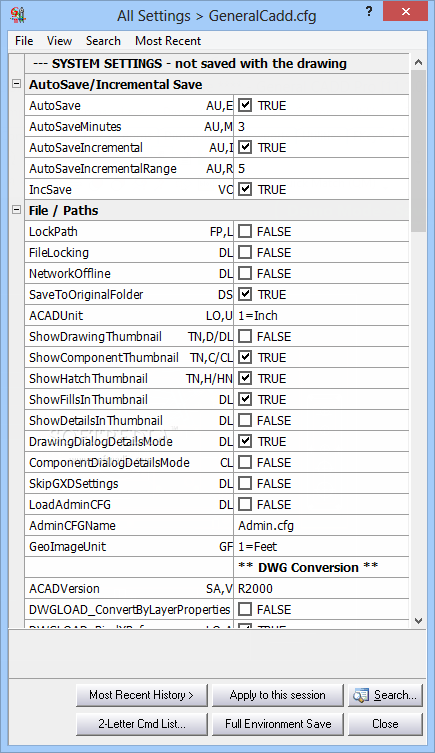Open the Most Recent menu
Image resolution: width=435 pixels, height=753 pixels.
click(x=168, y=41)
